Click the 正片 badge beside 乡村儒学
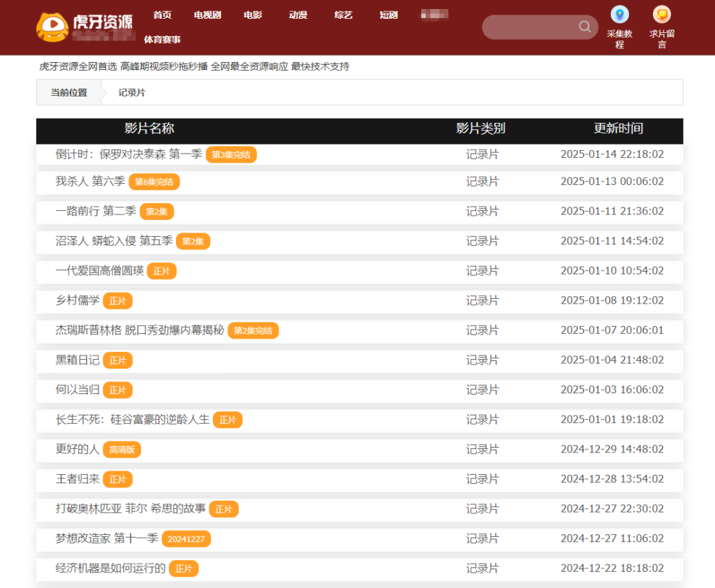 (117, 301)
